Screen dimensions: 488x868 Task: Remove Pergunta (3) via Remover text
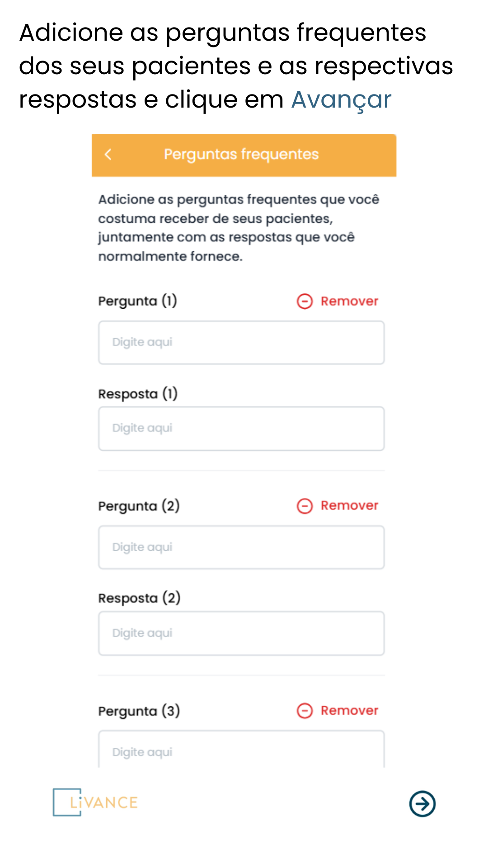[349, 711]
